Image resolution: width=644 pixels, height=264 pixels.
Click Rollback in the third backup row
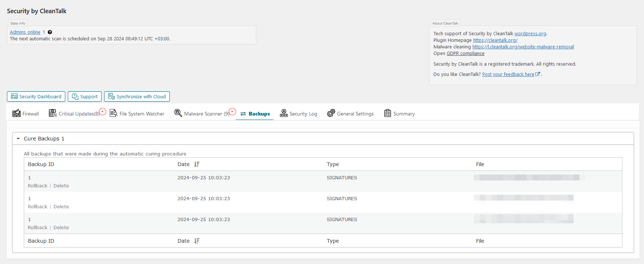click(x=38, y=228)
